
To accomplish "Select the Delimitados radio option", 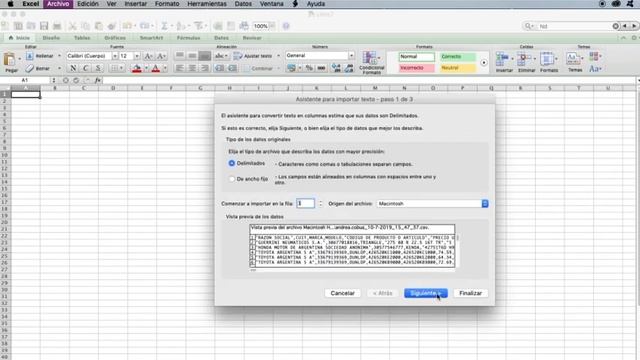I will point(232,163).
